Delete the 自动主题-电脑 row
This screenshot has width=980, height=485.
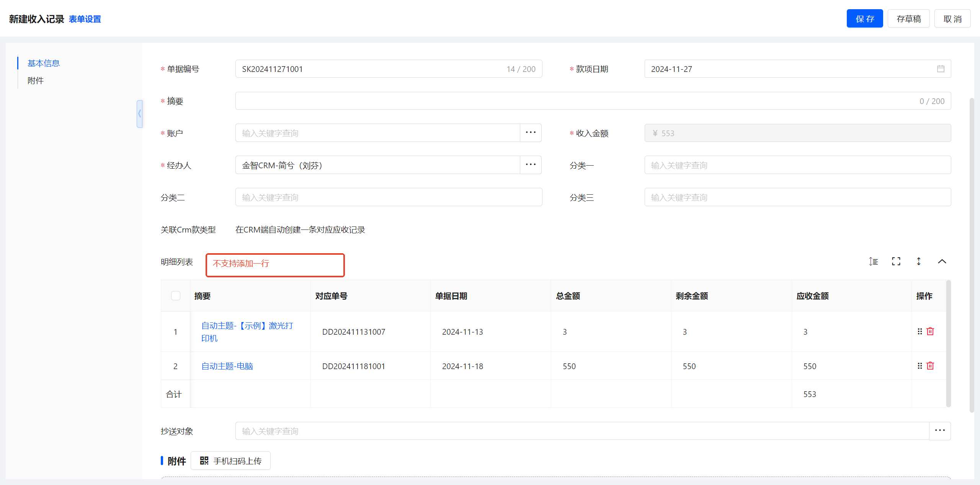click(x=930, y=366)
